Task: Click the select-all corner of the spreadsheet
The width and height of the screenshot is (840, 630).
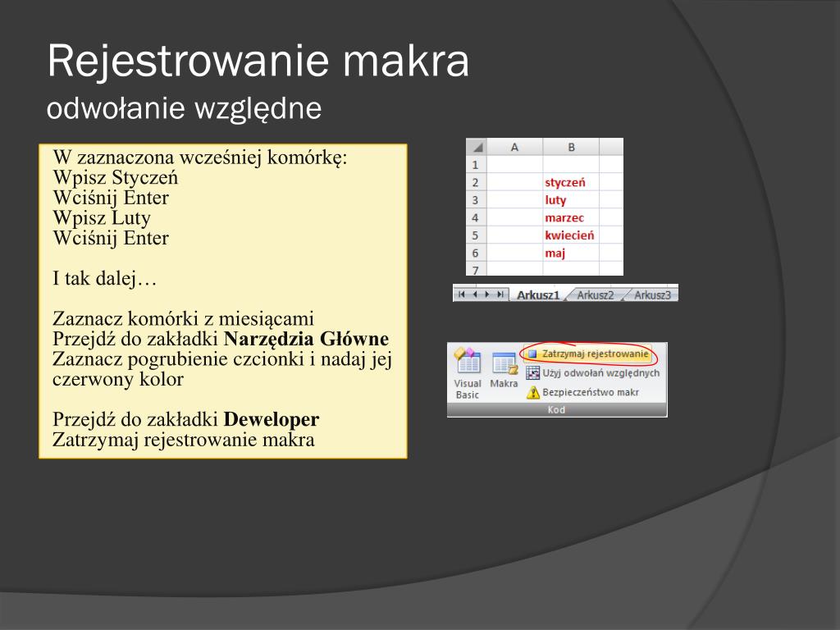Action: (x=477, y=147)
